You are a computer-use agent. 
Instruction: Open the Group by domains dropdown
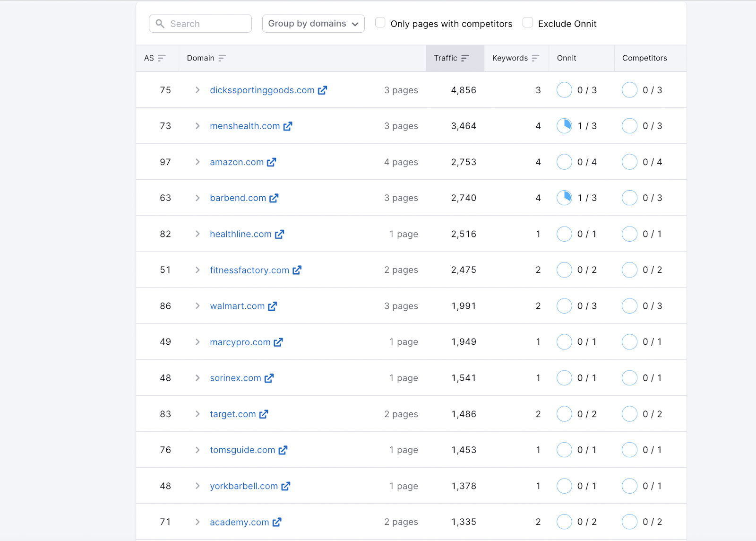tap(313, 24)
